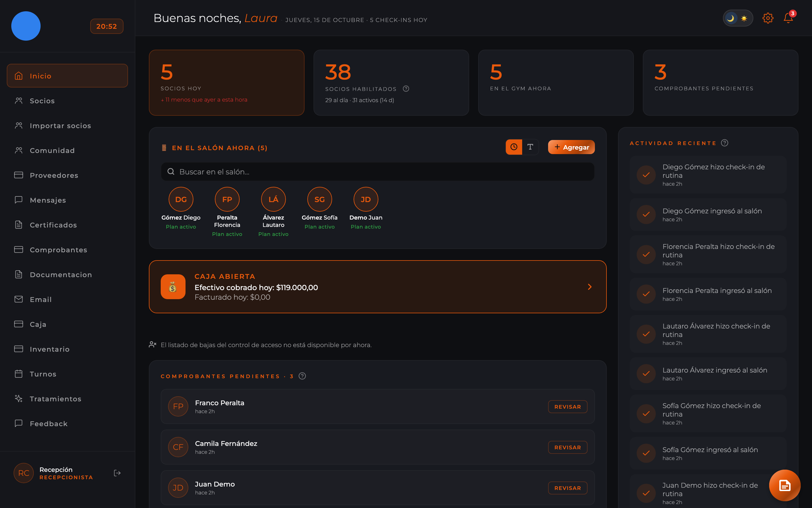
Task: Click the Agregar button
Action: click(571, 147)
